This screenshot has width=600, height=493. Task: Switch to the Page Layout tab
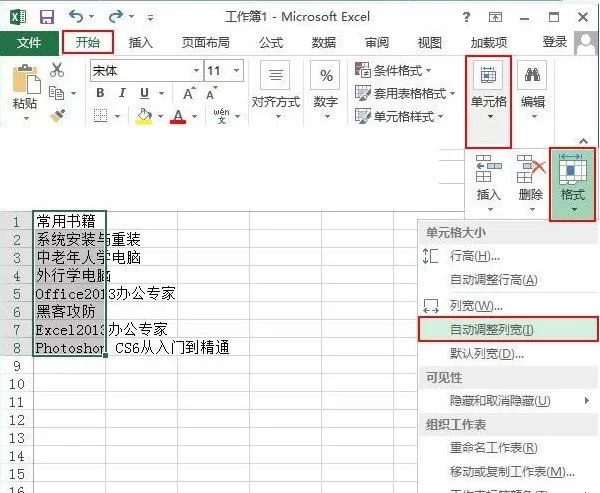click(x=205, y=42)
